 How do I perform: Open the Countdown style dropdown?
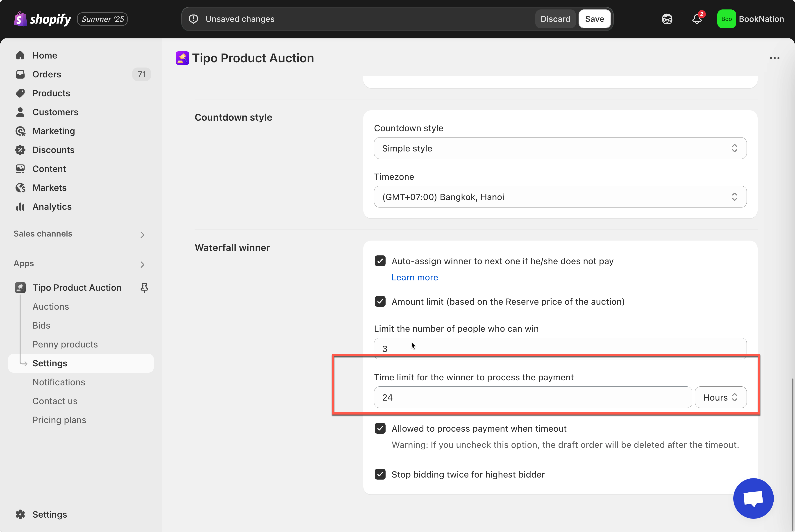[x=560, y=148]
